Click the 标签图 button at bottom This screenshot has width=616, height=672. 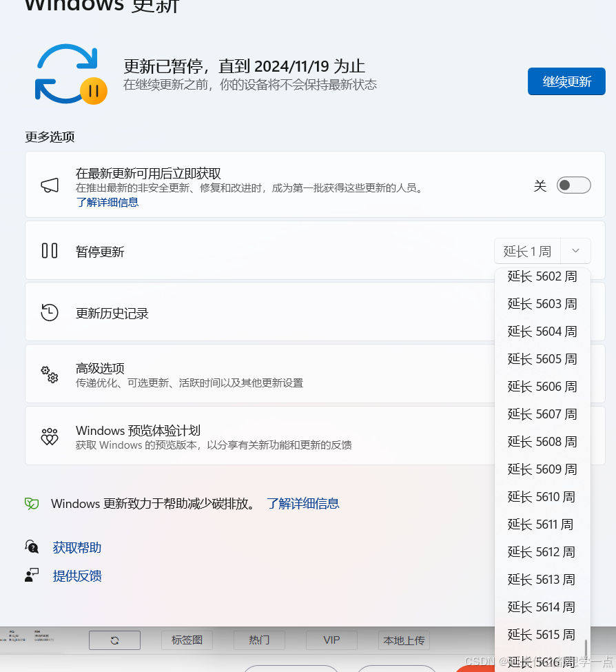187,640
